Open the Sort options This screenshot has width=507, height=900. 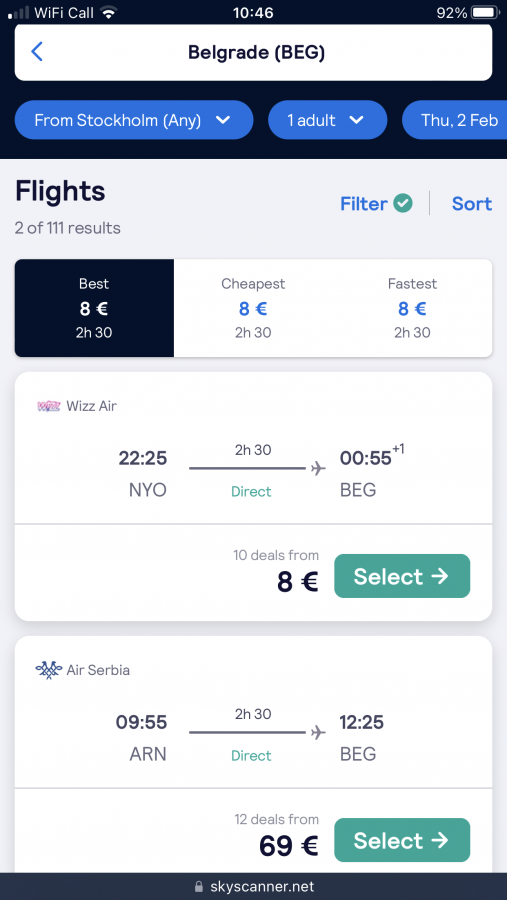pyautogui.click(x=472, y=203)
